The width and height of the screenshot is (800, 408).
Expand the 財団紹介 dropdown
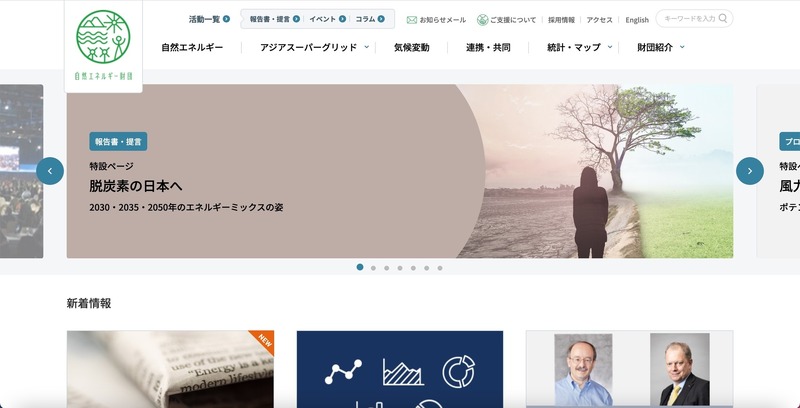click(x=682, y=47)
